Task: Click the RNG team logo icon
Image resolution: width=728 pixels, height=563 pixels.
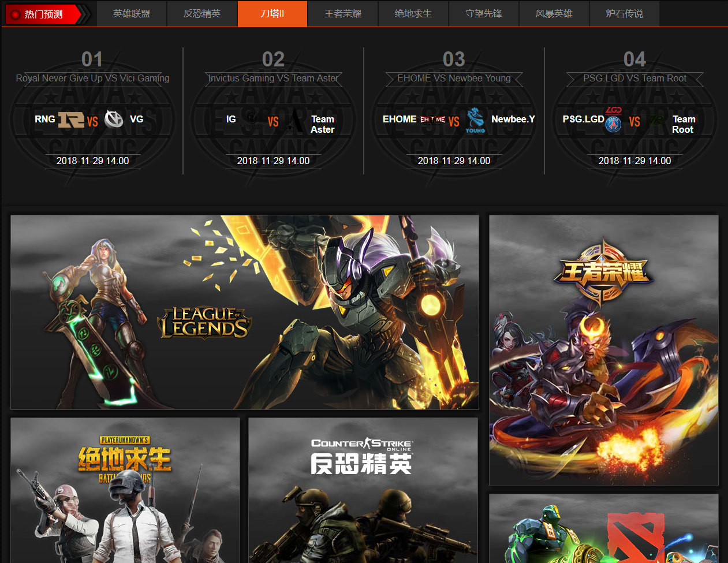Action: click(71, 120)
